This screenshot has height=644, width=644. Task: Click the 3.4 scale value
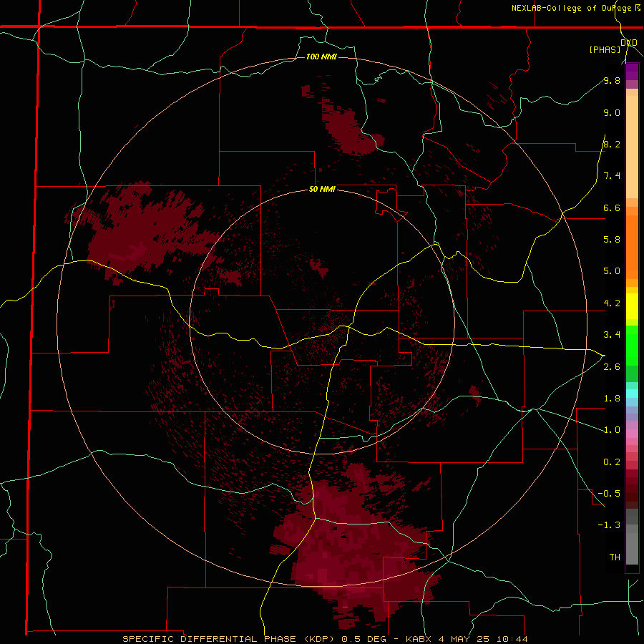[x=612, y=335]
